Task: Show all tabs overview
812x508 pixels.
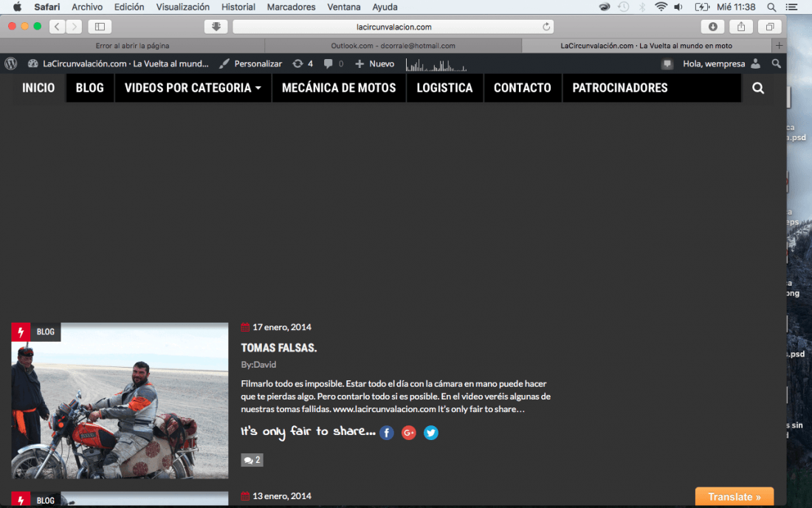Action: click(769, 27)
